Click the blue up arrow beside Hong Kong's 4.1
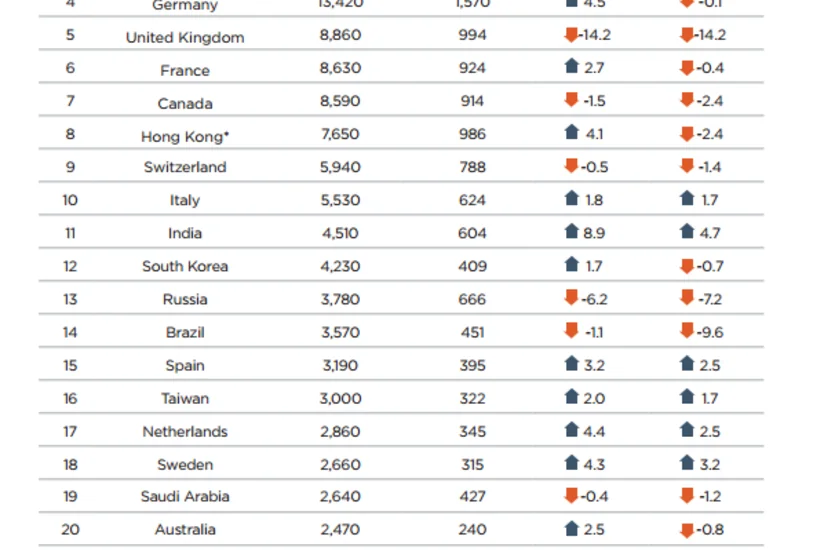The height and width of the screenshot is (550, 824). click(571, 132)
